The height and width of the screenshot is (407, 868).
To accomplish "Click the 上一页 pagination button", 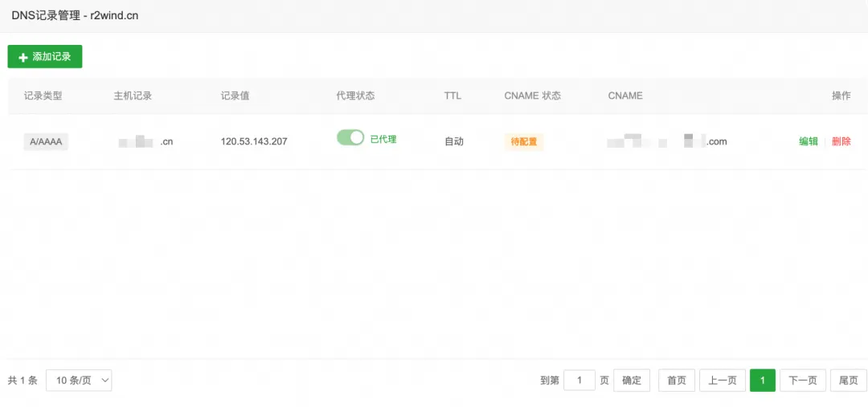I will point(723,381).
